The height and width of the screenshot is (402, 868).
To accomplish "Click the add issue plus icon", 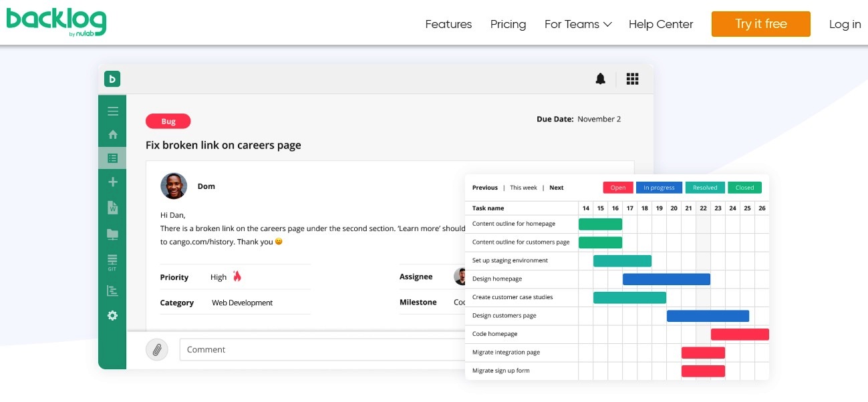I will 112,182.
